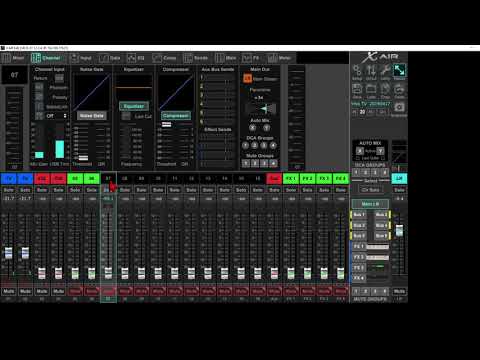Mute the LR main strip
This screenshot has width=480, height=360.
pos(399,291)
